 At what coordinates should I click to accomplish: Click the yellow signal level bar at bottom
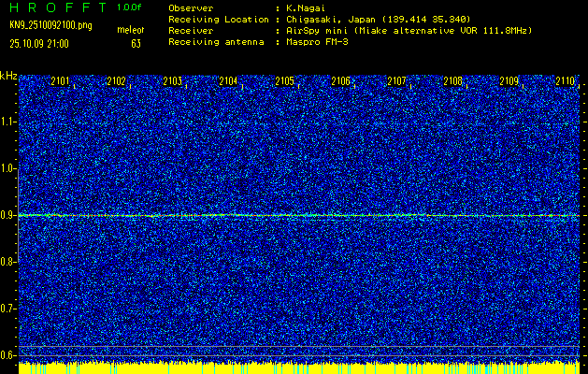tap(299, 367)
